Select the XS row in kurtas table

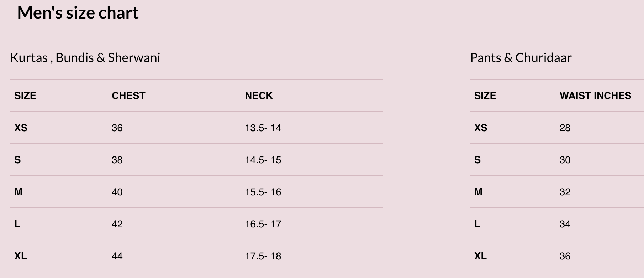[x=196, y=128]
